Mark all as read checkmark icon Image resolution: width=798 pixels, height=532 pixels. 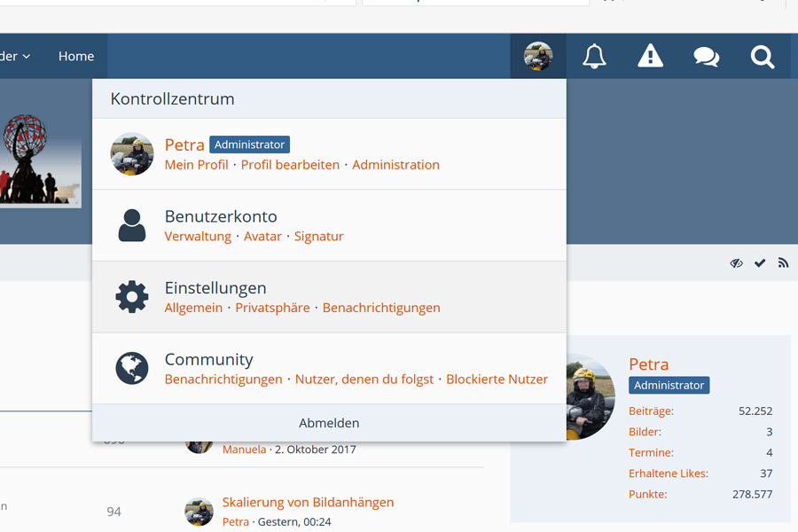point(760,263)
